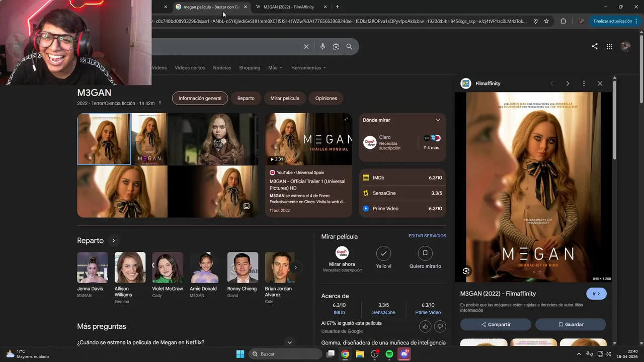Viewport: 644px width, 362px height.
Task: Open Allison Williams cast photo
Action: [130, 267]
